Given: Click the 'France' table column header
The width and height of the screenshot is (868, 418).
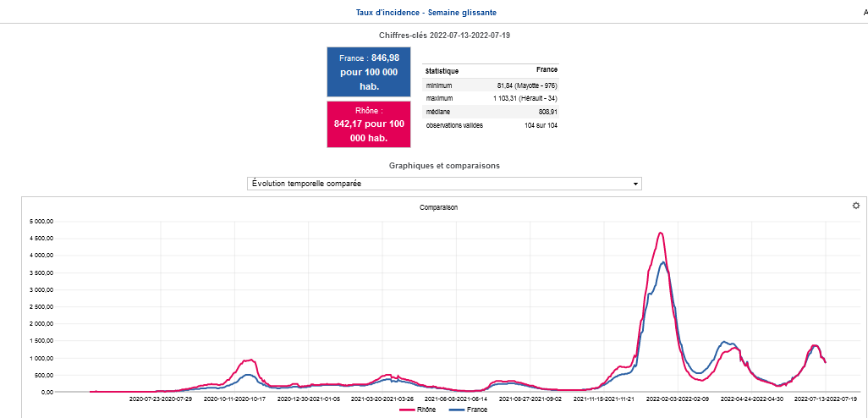Looking at the screenshot, I should point(547,69).
